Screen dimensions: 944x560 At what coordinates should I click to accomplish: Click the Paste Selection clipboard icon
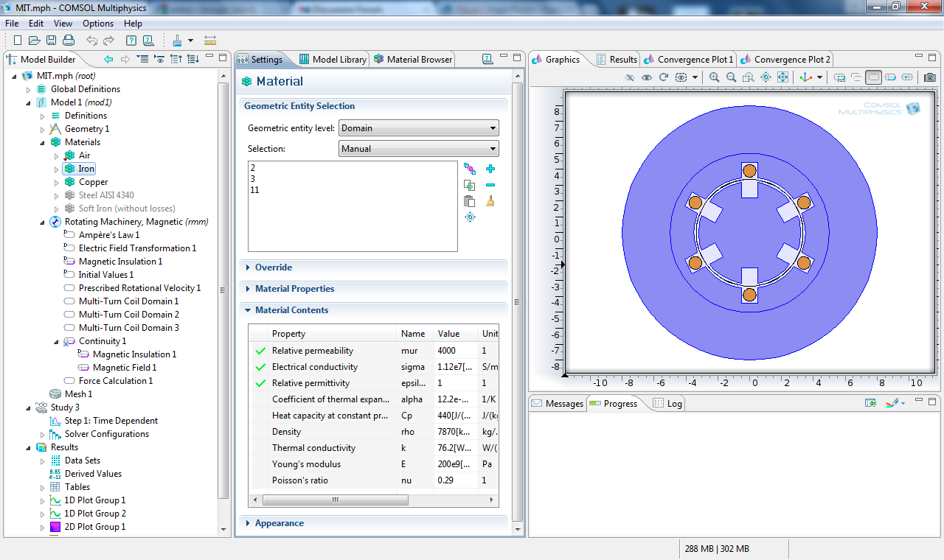click(x=469, y=201)
